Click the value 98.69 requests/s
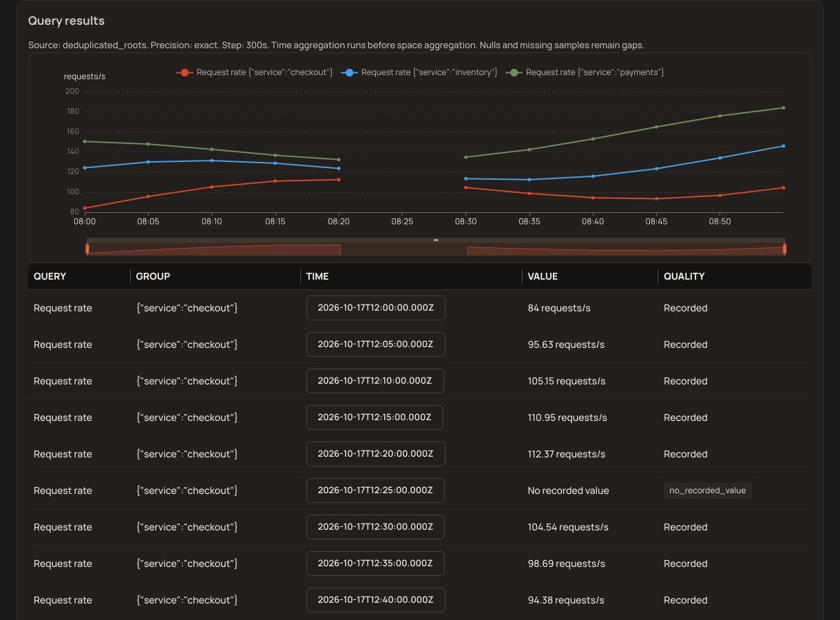 click(567, 564)
